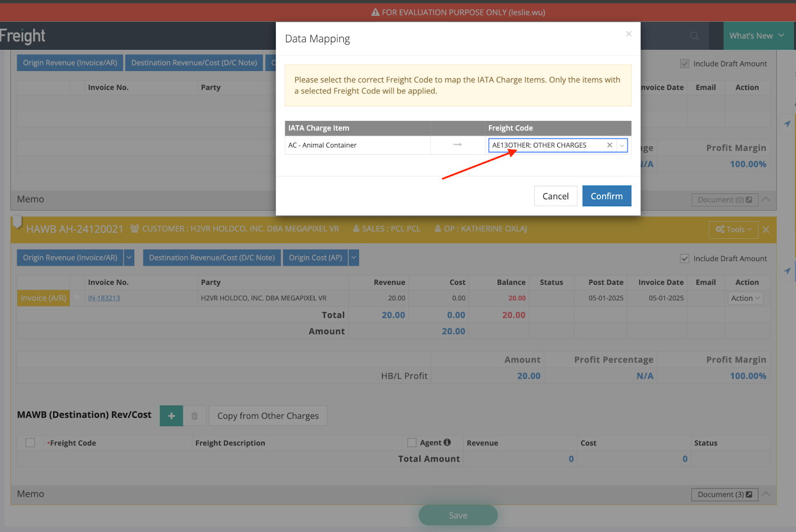
Task: Open invoice IN-183213 link
Action: pyautogui.click(x=104, y=298)
